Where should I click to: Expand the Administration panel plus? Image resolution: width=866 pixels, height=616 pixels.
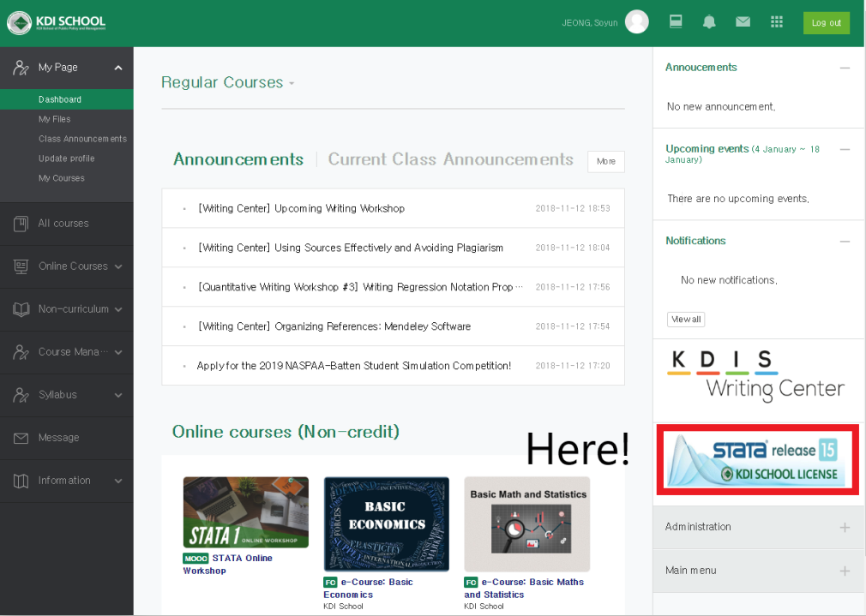(x=845, y=528)
